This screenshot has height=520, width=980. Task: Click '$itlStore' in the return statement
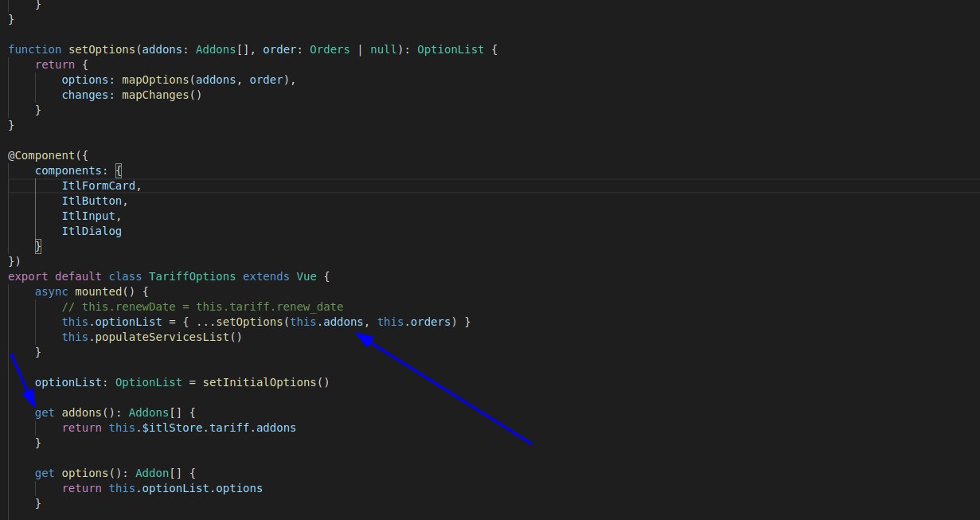(x=172, y=428)
